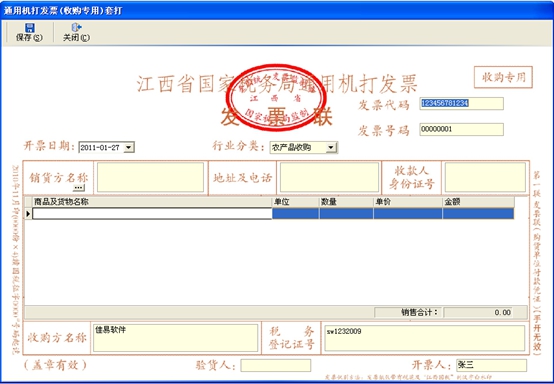Screen dimensions: 554x384
Task: Open the seller name lookup ellipsis button
Action: pos(78,188)
